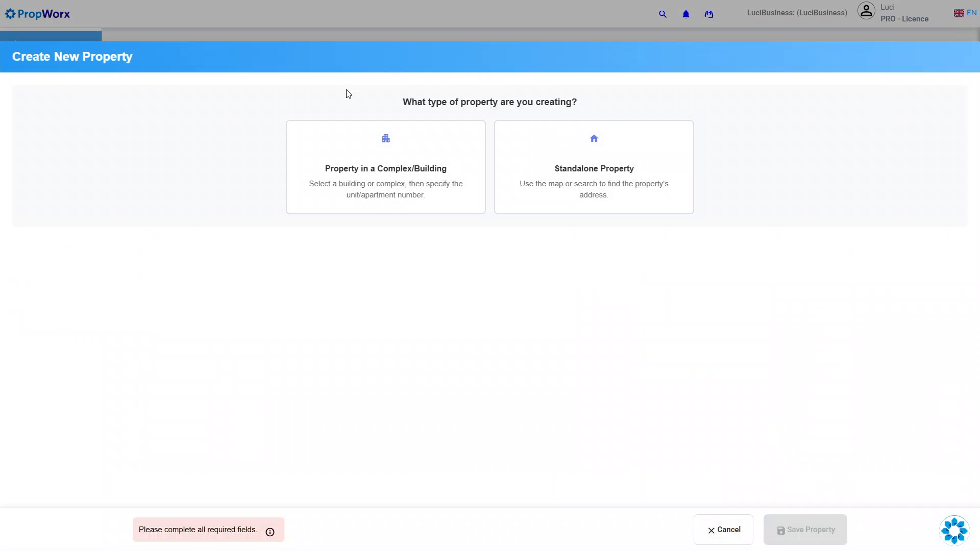The image size is (980, 551).
Task: Open the user profile avatar icon
Action: click(x=866, y=11)
